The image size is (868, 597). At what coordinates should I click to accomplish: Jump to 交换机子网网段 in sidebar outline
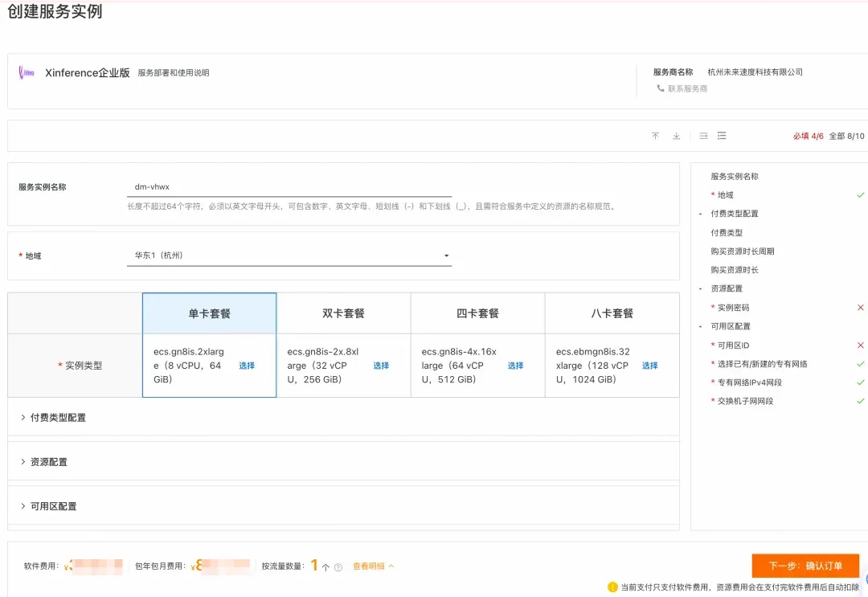point(745,401)
